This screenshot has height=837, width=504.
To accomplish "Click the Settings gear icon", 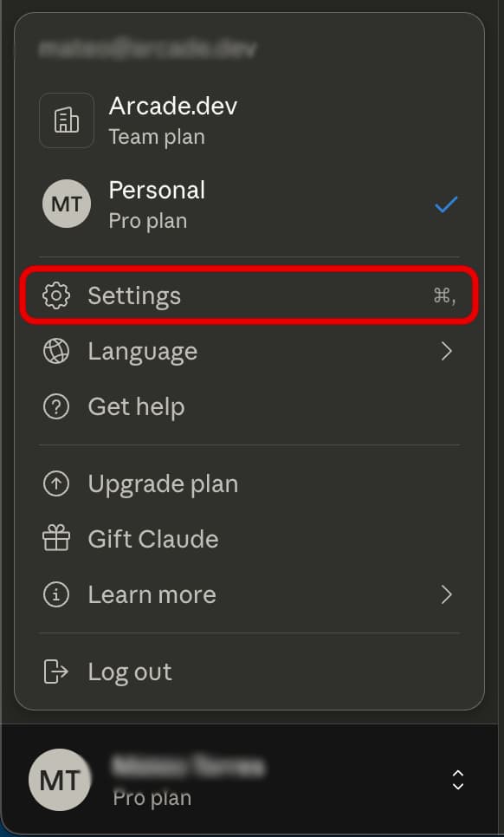I will pyautogui.click(x=56, y=295).
